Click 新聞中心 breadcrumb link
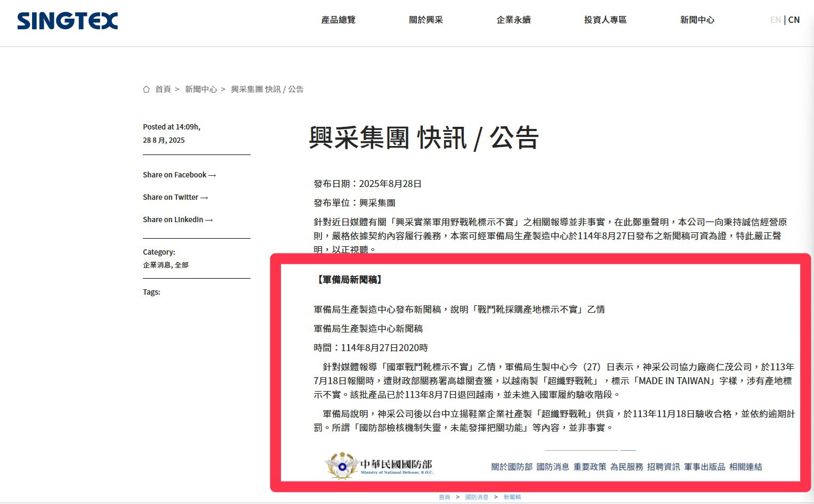814x504 pixels. click(x=201, y=89)
